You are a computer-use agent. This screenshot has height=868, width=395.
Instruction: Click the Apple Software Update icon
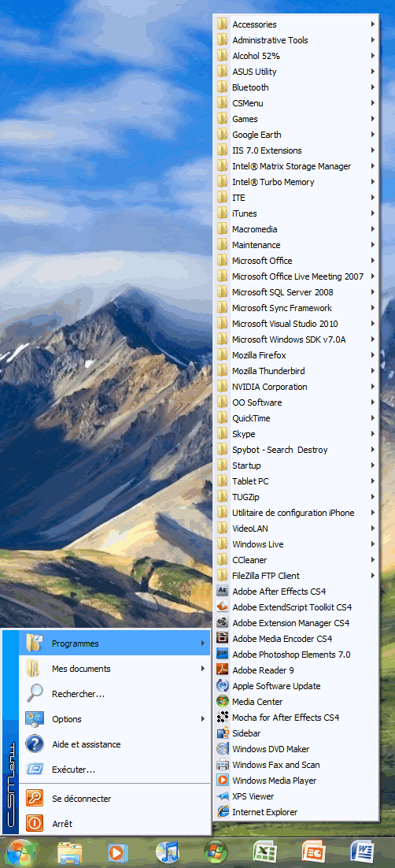(223, 686)
